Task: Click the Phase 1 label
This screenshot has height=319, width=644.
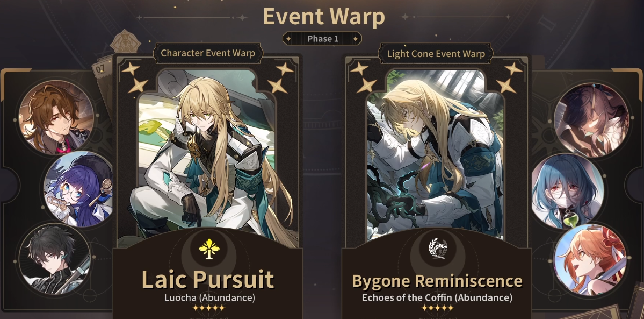Action: point(322,39)
